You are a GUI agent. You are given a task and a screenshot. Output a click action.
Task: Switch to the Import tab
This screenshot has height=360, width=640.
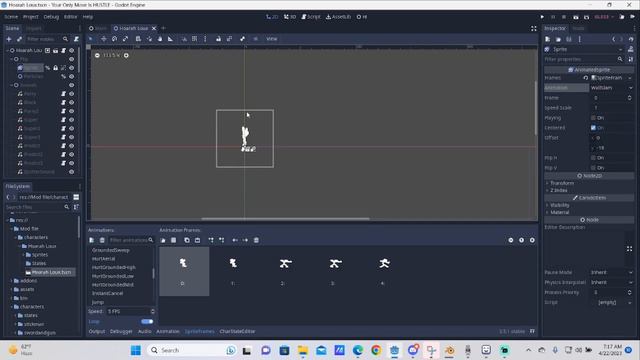tap(33, 28)
